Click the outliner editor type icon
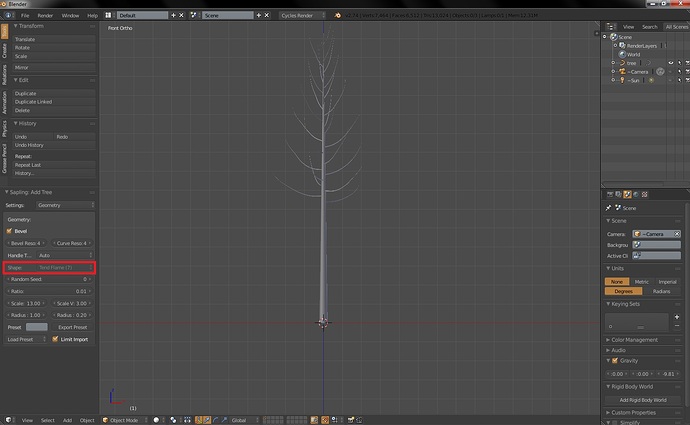The height and width of the screenshot is (425, 690). tap(610, 27)
